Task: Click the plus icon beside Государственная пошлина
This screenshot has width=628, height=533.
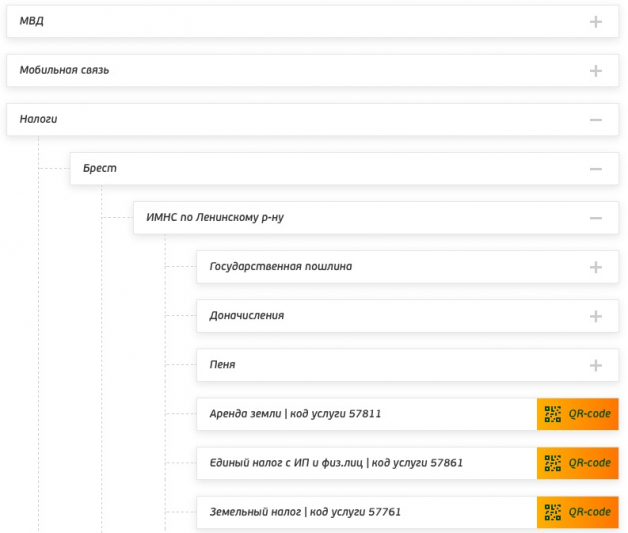Action: coord(596,267)
